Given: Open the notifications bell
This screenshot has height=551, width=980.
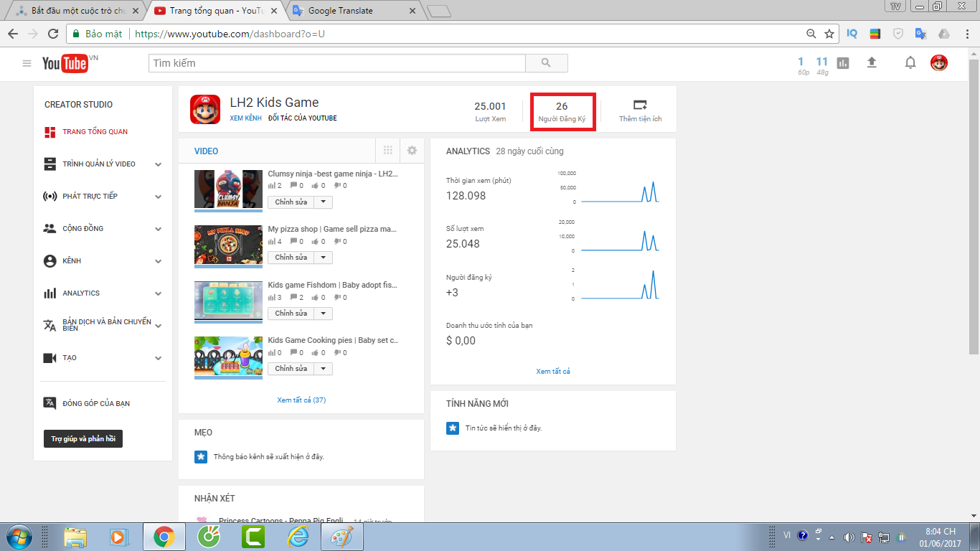Looking at the screenshot, I should click(x=910, y=63).
